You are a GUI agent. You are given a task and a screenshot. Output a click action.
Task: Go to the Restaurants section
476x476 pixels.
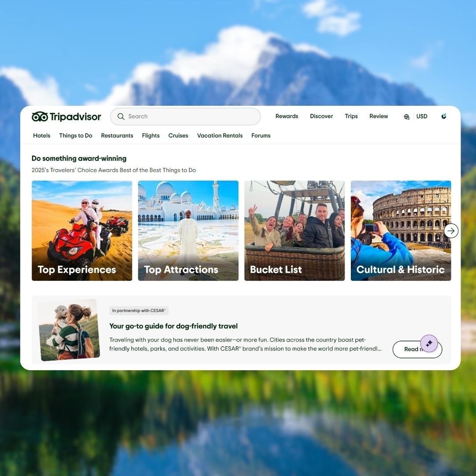point(117,136)
